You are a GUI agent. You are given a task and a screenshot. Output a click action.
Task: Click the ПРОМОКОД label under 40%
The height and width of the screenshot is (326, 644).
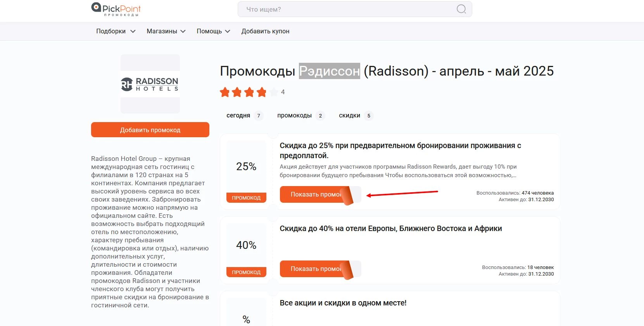246,272
